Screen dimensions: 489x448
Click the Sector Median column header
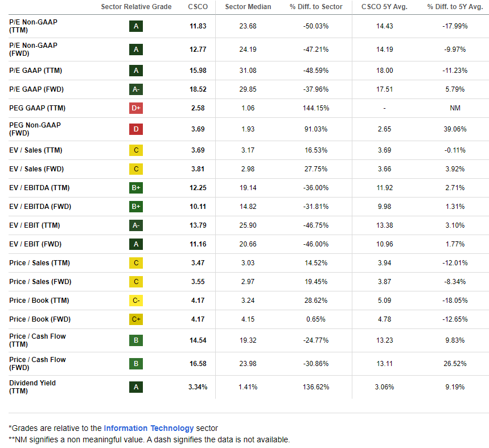click(x=248, y=7)
